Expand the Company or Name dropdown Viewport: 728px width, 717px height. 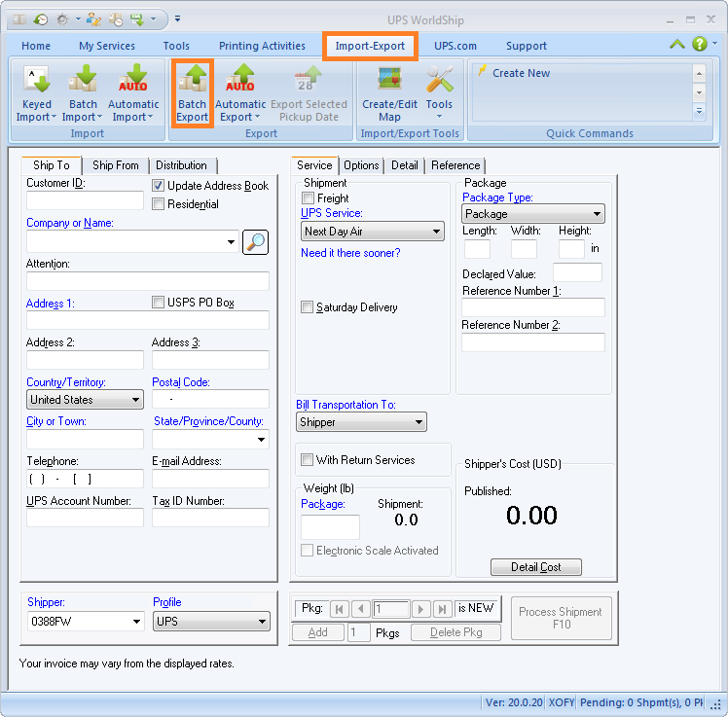point(231,242)
